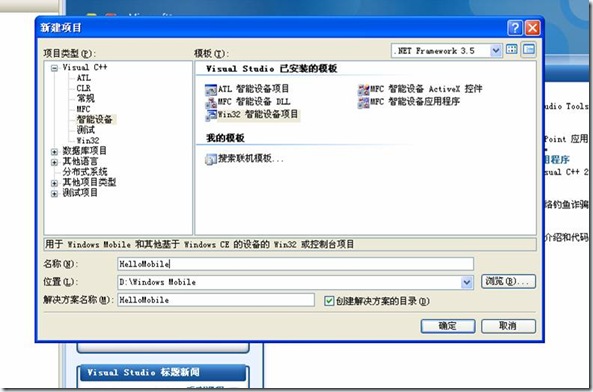Select MFC project type
The height and width of the screenshot is (392, 593).
83,109
